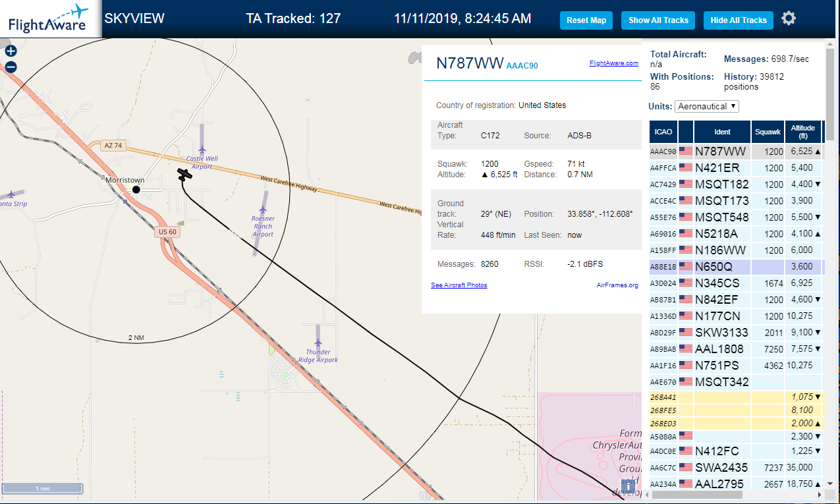Sort table by Ident column header
This screenshot has height=504, width=840.
click(x=722, y=132)
